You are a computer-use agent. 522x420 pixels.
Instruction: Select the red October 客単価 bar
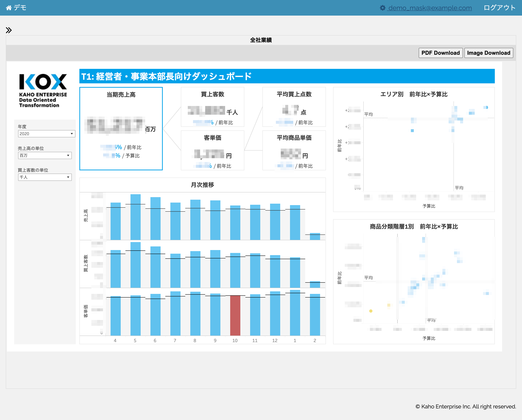click(x=235, y=315)
